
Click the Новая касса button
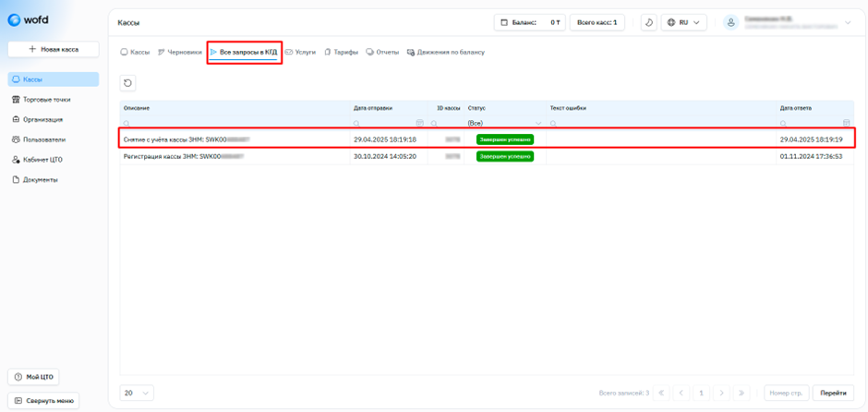point(54,49)
